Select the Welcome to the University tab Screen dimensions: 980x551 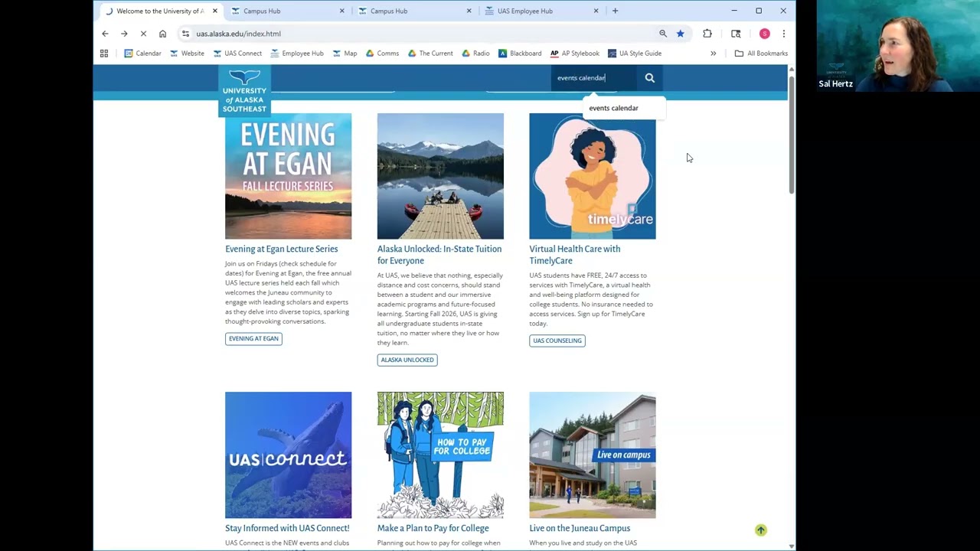coord(160,11)
